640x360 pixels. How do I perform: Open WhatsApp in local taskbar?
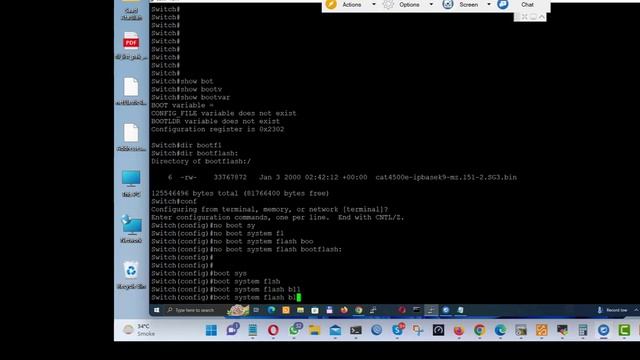pyautogui.click(x=294, y=329)
